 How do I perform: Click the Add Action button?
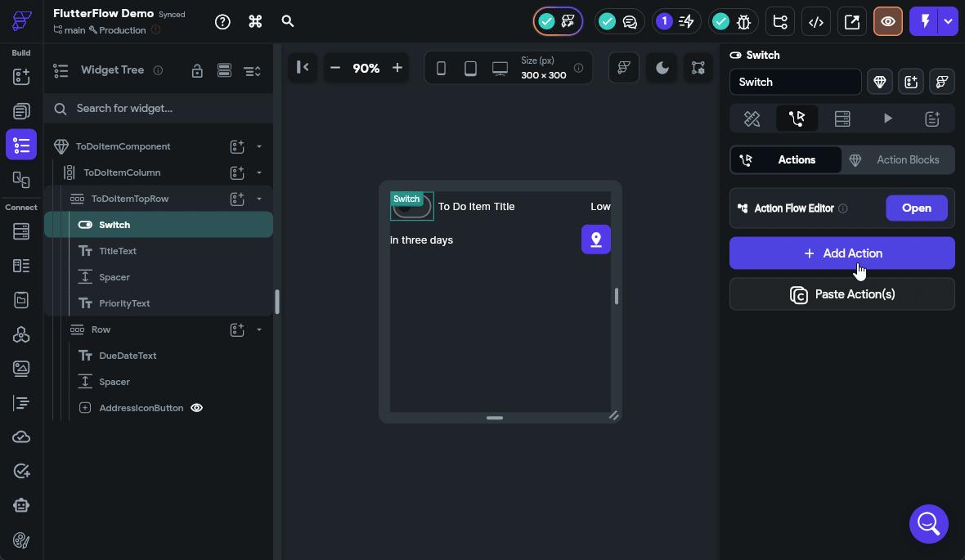842,253
